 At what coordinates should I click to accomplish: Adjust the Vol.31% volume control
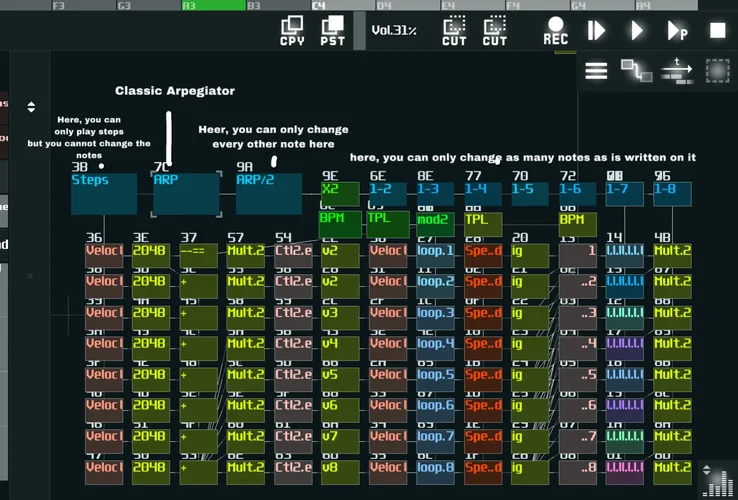pos(394,31)
